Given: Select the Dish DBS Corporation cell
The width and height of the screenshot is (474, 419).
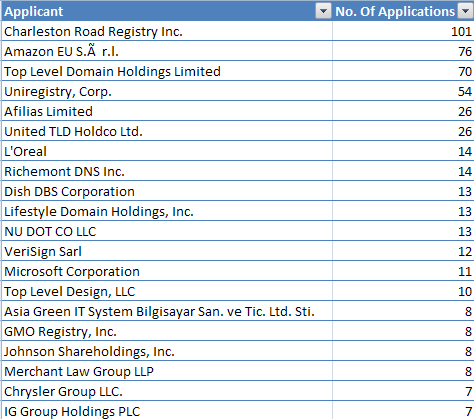Looking at the screenshot, I should (x=167, y=191).
